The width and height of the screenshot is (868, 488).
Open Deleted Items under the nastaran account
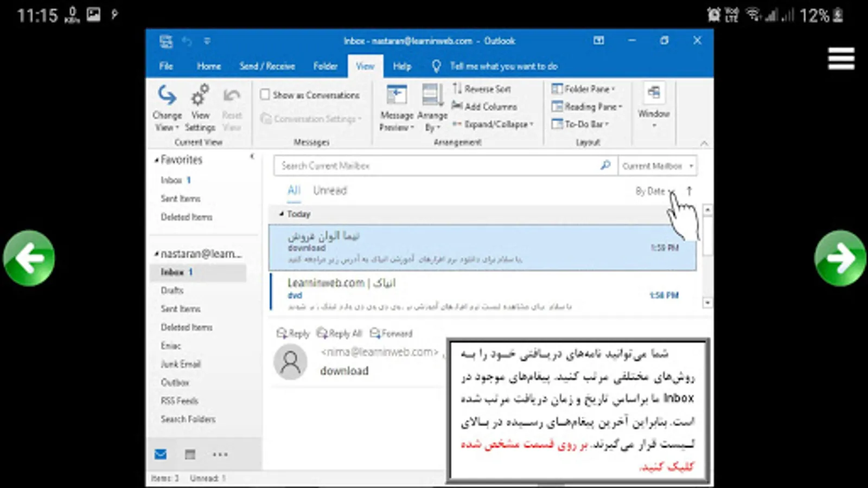[x=187, y=328]
